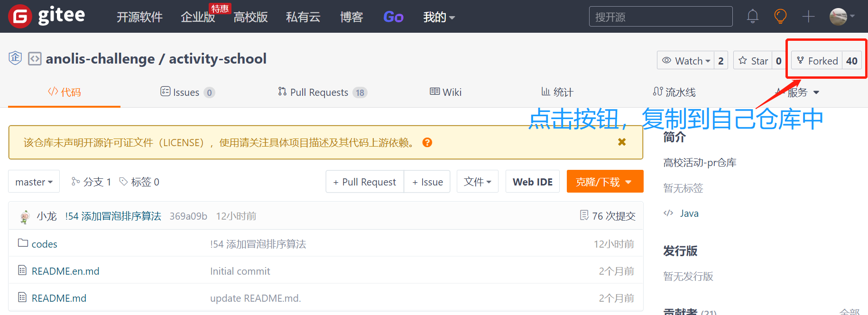
Task: Click the Initial commit message
Action: (x=240, y=271)
